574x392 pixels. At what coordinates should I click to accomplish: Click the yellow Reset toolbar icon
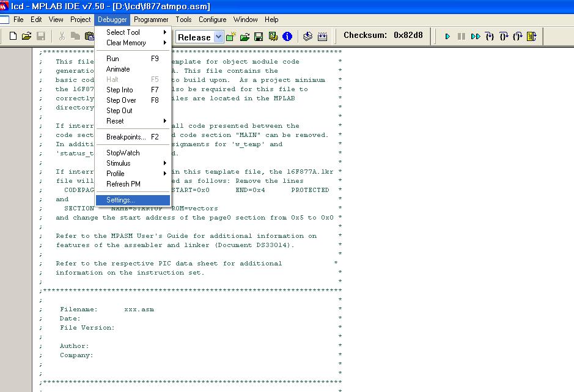[x=532, y=36]
